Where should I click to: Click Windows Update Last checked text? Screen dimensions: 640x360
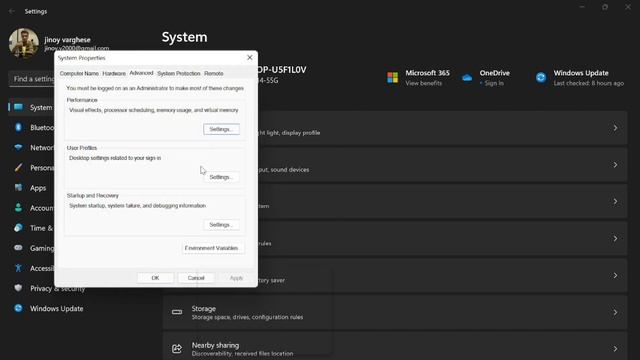click(x=589, y=83)
